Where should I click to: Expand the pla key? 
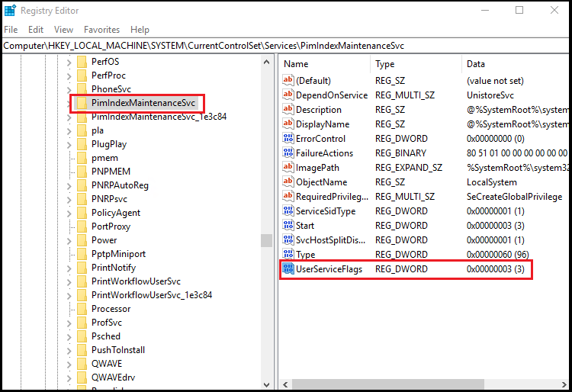[69, 131]
